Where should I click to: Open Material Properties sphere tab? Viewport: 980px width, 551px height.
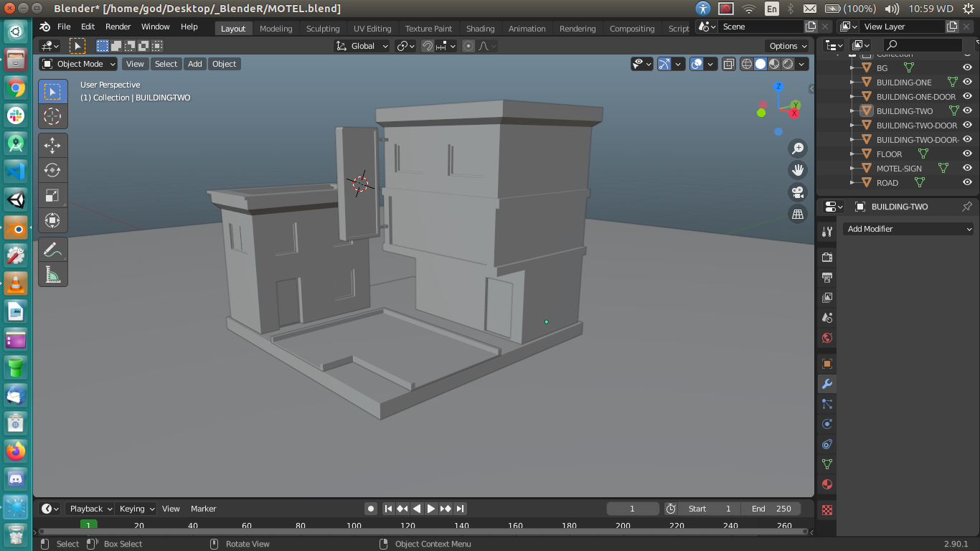coord(826,484)
